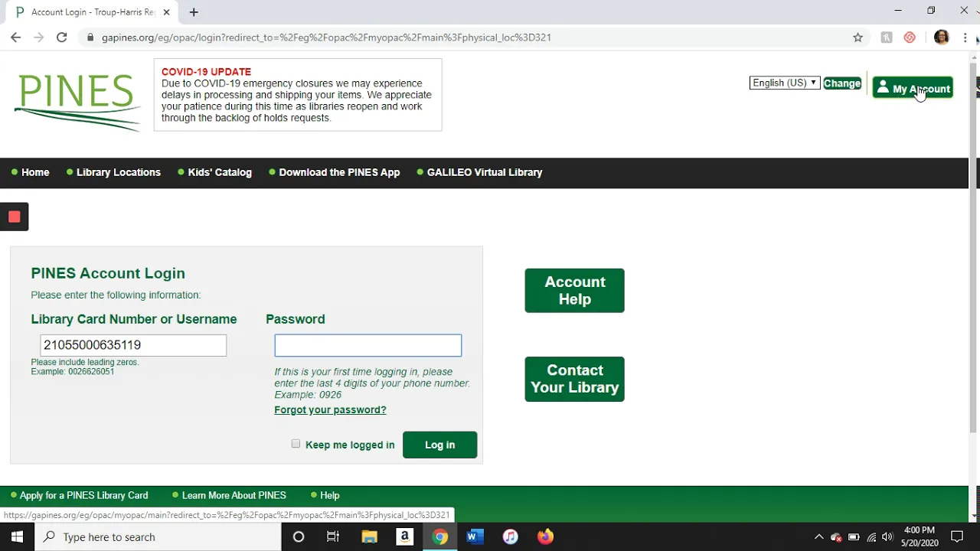Bookmark this page with the star icon
Image resolution: width=980 pixels, height=551 pixels.
(x=858, y=37)
